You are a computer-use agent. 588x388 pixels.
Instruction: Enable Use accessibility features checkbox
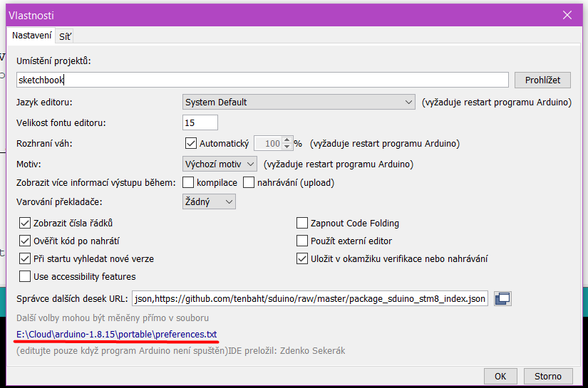click(x=25, y=276)
